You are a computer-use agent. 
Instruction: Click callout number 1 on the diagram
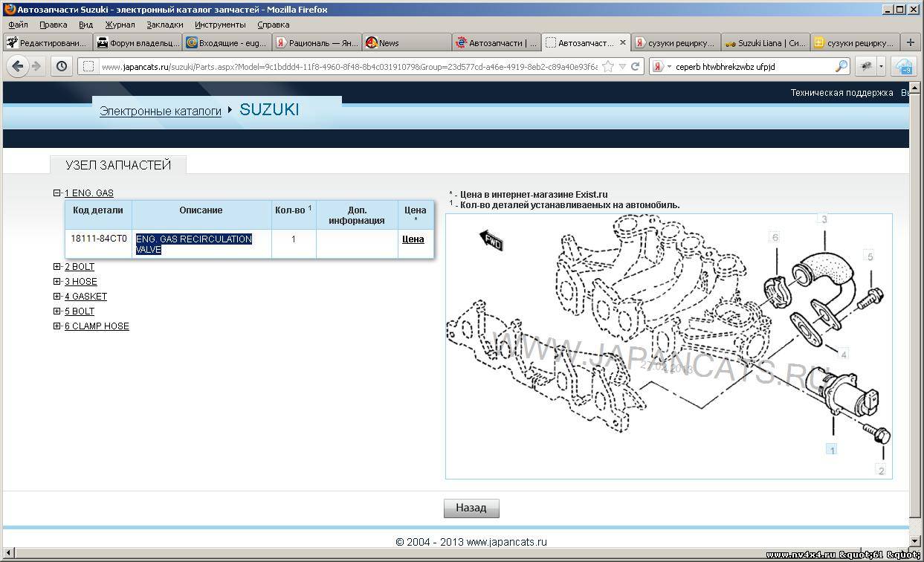pos(833,450)
